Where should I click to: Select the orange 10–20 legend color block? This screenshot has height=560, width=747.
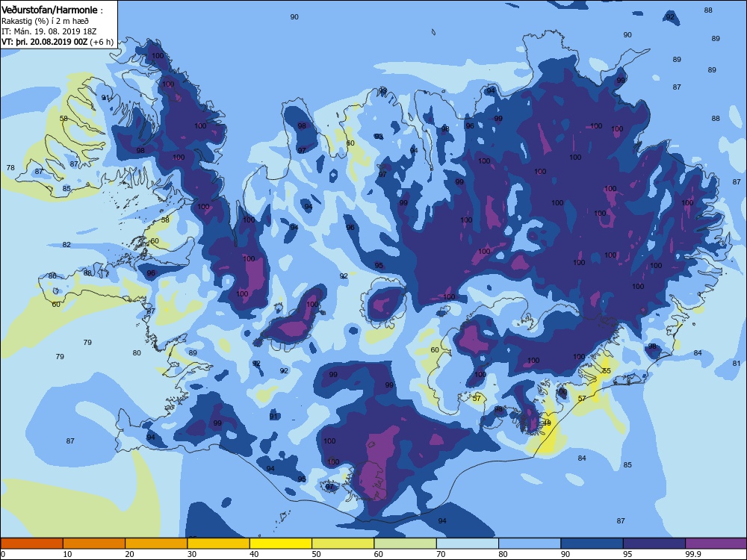tap(94, 544)
